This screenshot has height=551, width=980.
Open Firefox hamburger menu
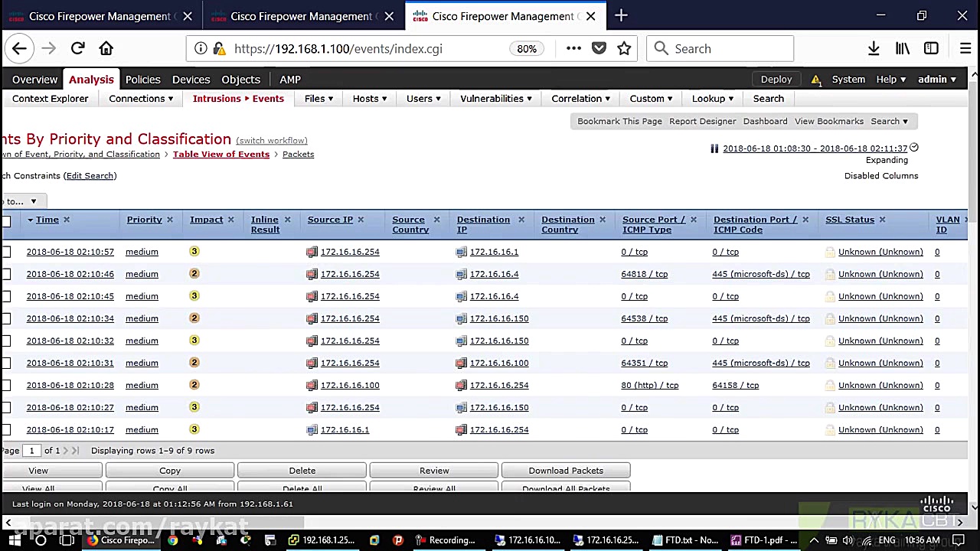coord(965,48)
